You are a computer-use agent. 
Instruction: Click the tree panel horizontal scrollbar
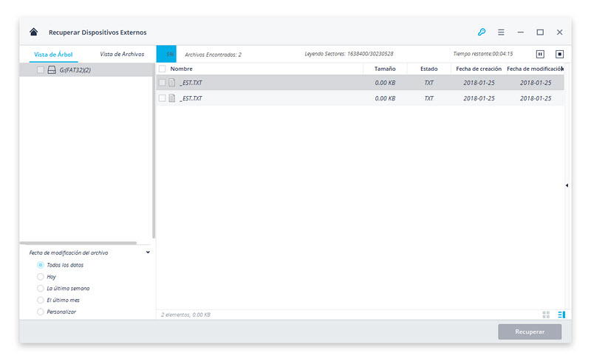tap(78, 243)
